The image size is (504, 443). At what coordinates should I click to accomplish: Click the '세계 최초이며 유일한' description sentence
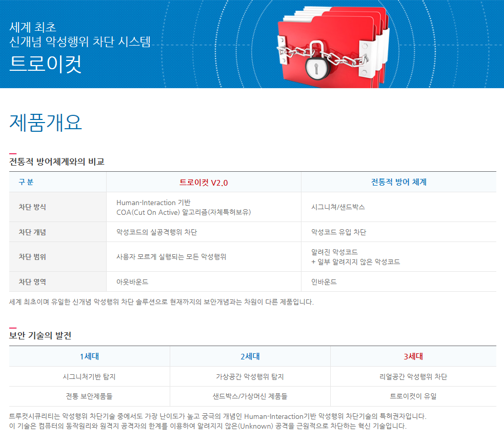click(162, 302)
